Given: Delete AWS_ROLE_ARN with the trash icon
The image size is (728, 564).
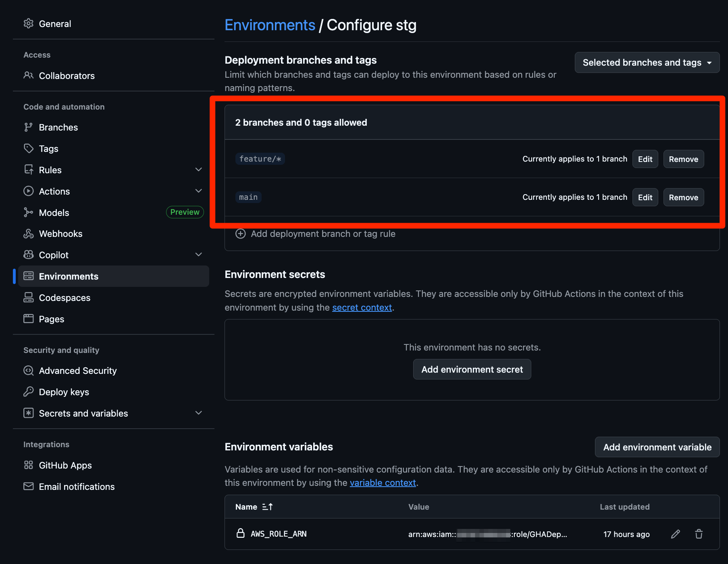Looking at the screenshot, I should pyautogui.click(x=699, y=534).
